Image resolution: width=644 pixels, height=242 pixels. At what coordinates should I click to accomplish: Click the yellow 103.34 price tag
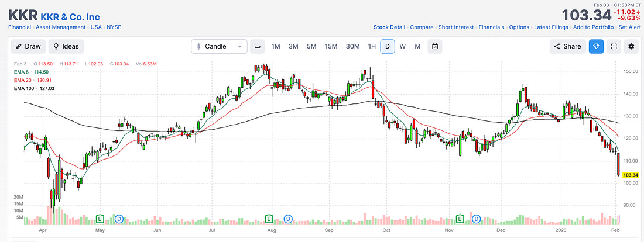click(x=631, y=175)
